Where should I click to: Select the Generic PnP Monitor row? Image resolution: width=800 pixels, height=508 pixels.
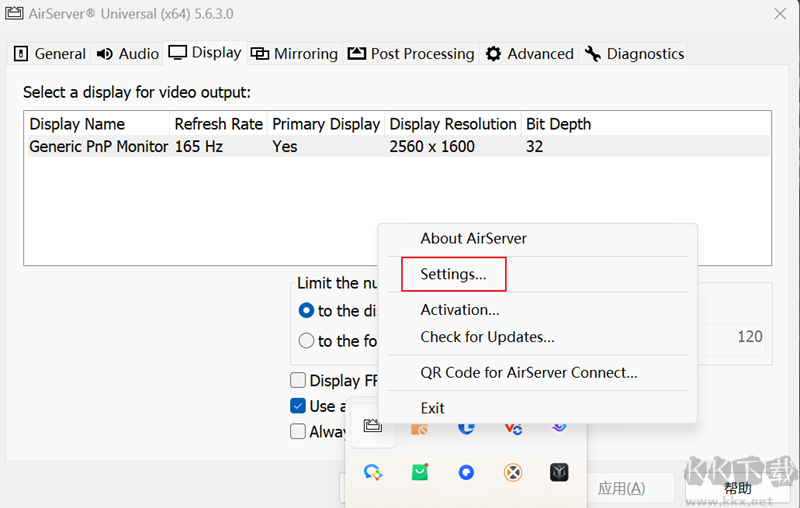coord(98,146)
